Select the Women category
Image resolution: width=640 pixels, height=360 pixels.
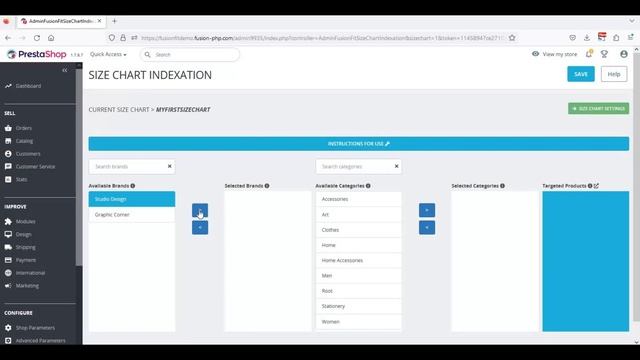tap(359, 322)
